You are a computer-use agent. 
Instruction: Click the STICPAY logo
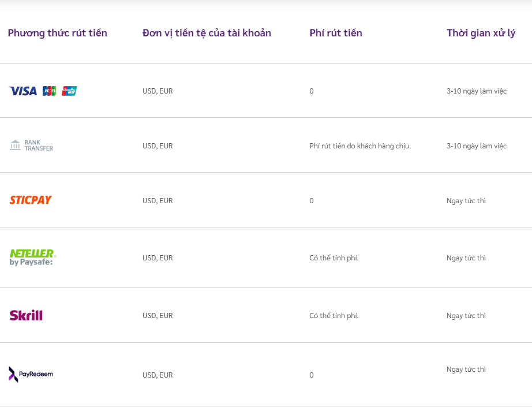31,200
